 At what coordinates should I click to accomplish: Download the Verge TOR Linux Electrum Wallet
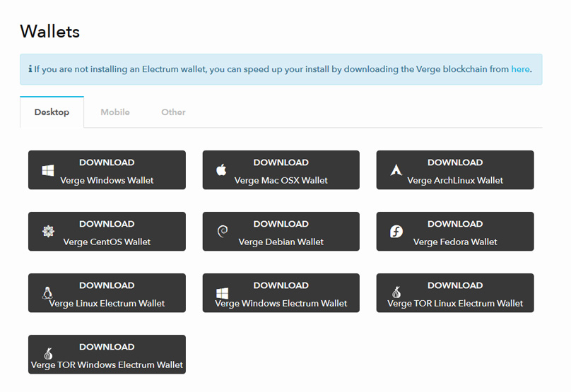pyautogui.click(x=455, y=293)
